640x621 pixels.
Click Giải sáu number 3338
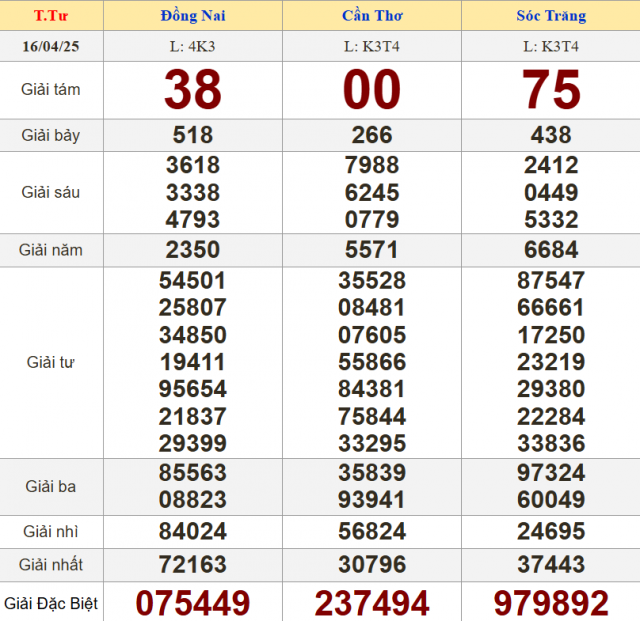[193, 192]
